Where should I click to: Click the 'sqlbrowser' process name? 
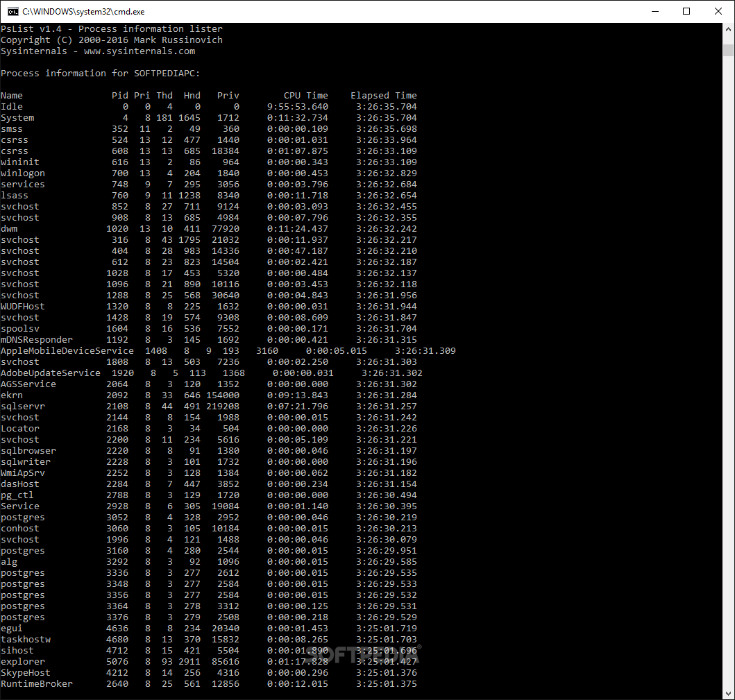(x=28, y=451)
